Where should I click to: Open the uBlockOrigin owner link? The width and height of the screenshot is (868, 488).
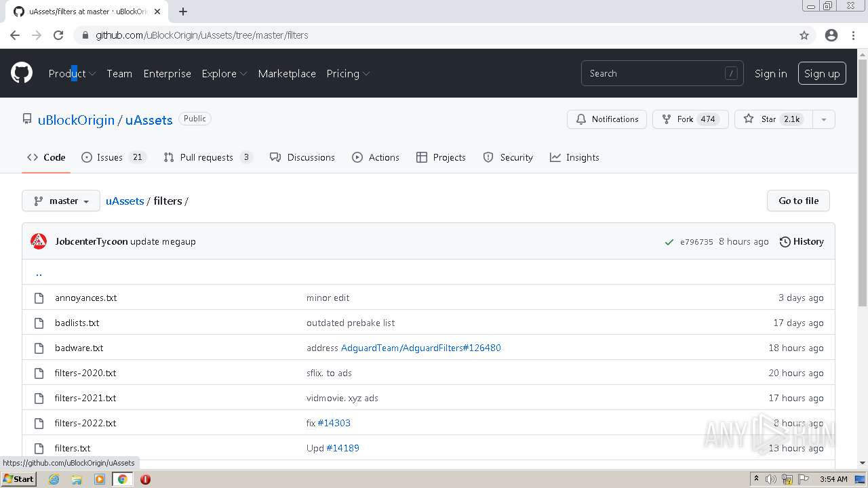(x=76, y=120)
